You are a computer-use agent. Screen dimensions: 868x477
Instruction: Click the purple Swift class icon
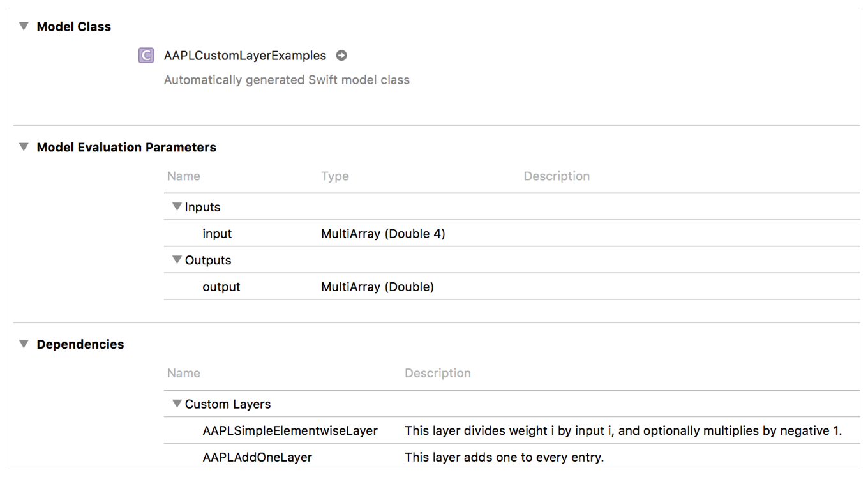146,56
